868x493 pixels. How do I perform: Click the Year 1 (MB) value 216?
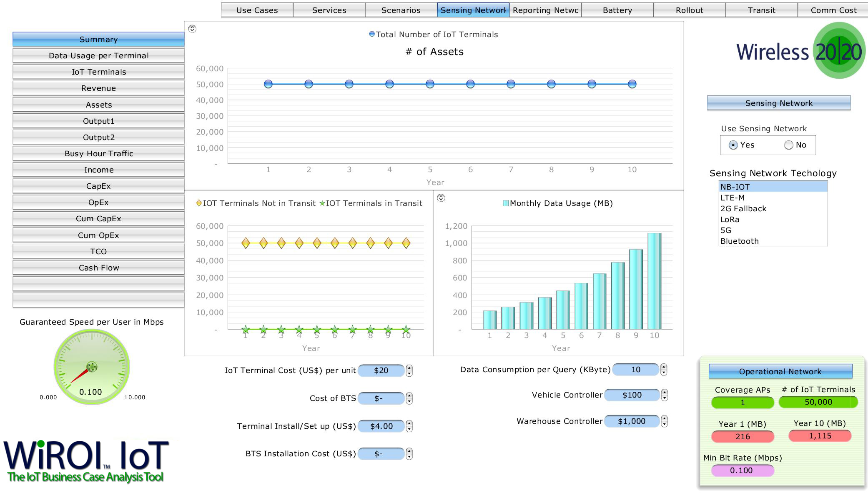point(743,436)
